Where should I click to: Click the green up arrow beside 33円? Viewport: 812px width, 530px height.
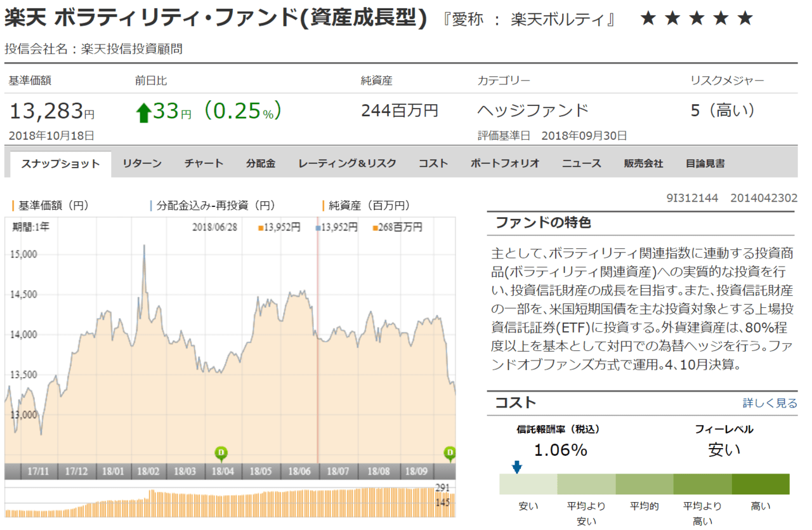[x=143, y=113]
